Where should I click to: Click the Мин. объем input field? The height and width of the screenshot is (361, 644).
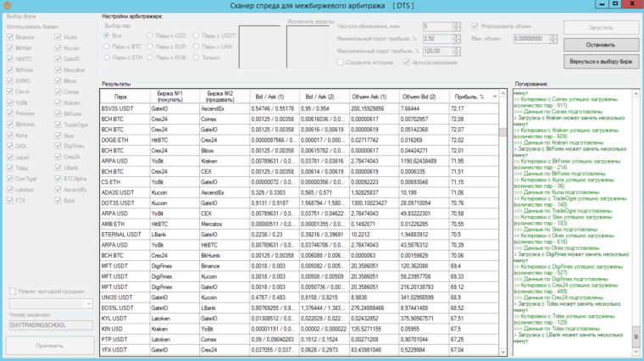(531, 39)
